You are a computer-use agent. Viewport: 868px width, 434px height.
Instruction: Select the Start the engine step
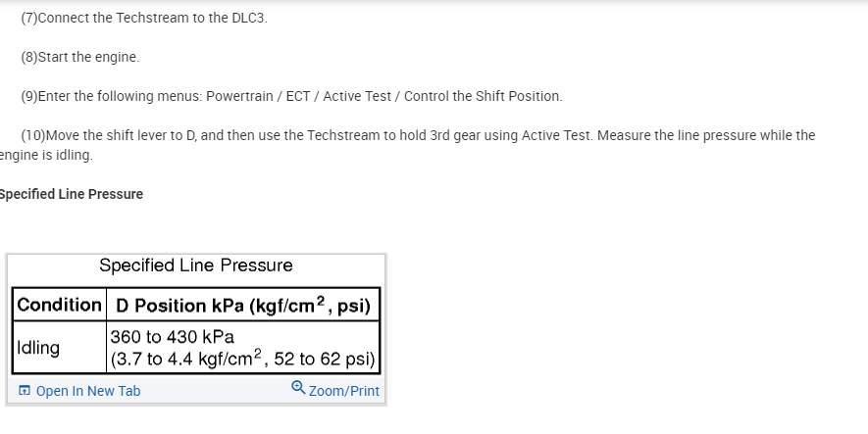tap(79, 57)
